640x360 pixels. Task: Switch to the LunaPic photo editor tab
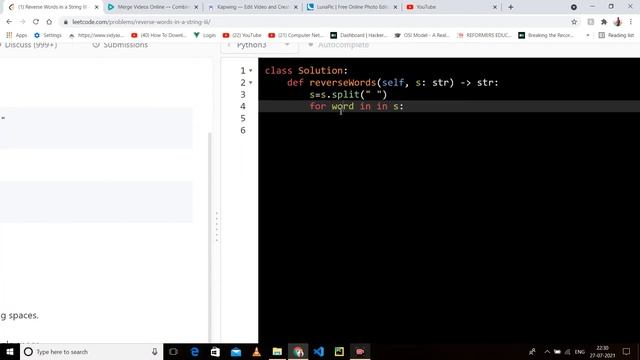(x=352, y=7)
